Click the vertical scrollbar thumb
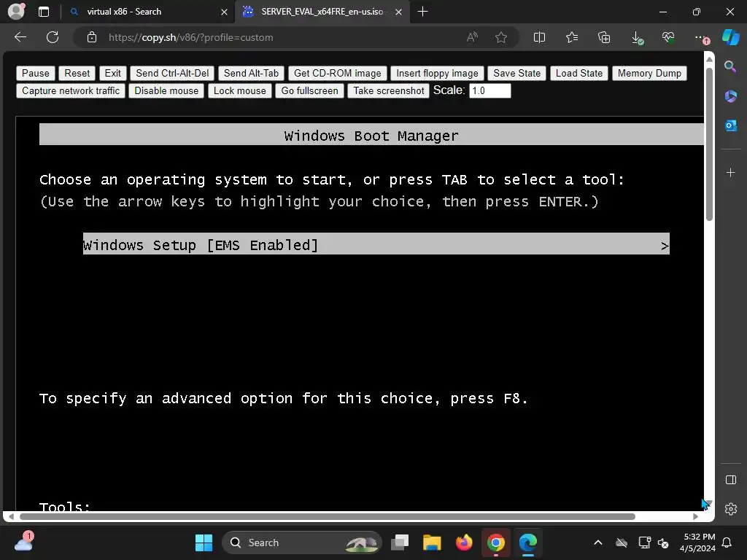This screenshot has width=747, height=560. pyautogui.click(x=709, y=144)
